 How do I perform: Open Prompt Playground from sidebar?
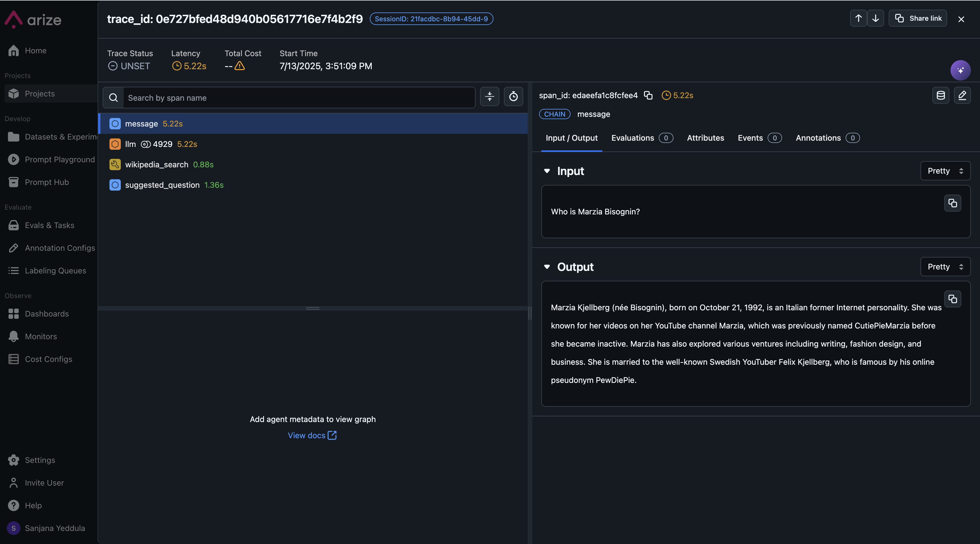51,159
